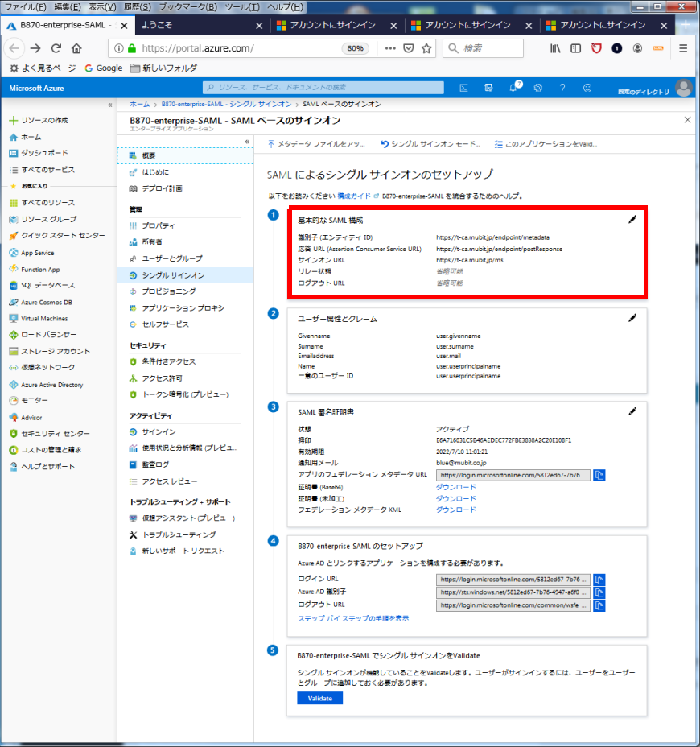This screenshot has height=747, width=700.
Task: Open the ステップ バイ ステップの手順を表示 link
Action: (x=353, y=618)
